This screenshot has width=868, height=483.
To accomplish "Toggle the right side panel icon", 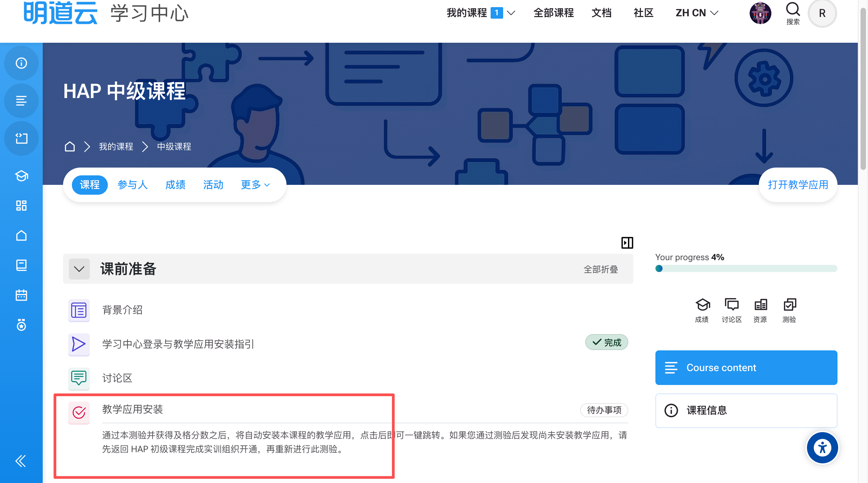I will tap(627, 243).
